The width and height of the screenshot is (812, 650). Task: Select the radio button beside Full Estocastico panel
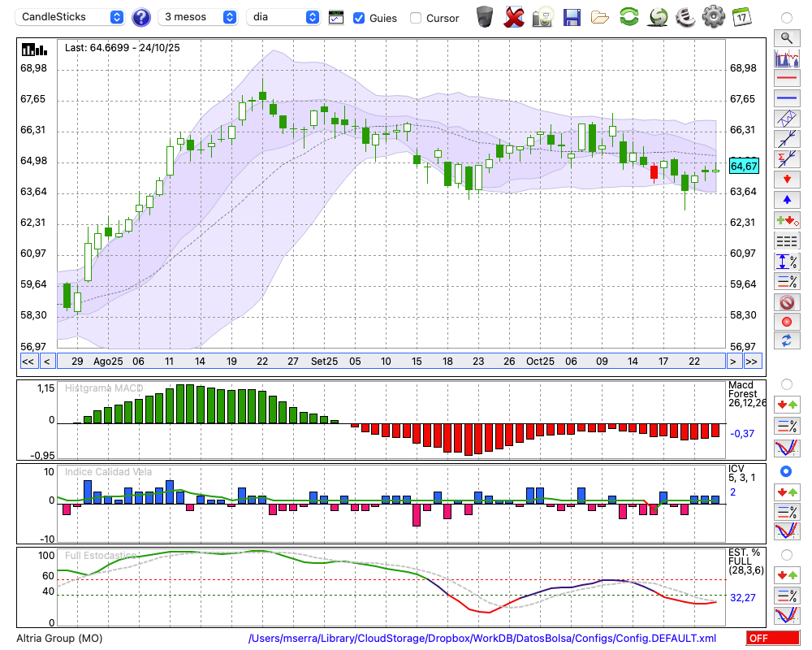786,554
